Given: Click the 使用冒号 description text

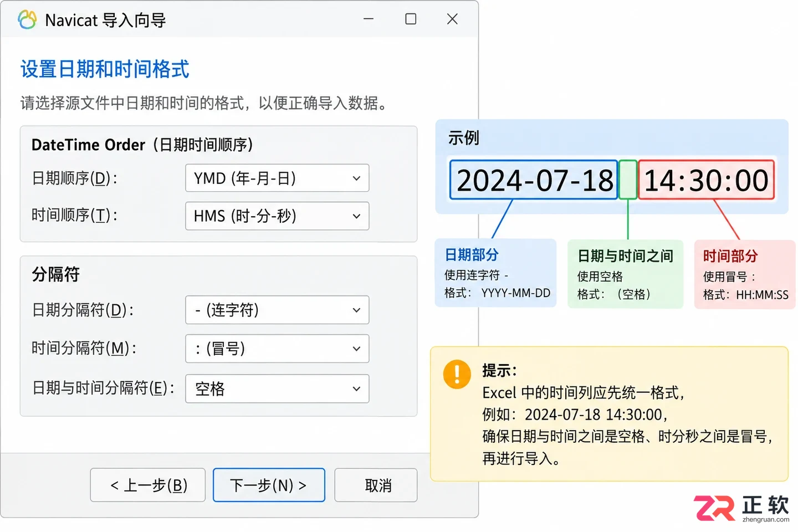Looking at the screenshot, I should pyautogui.click(x=729, y=277).
